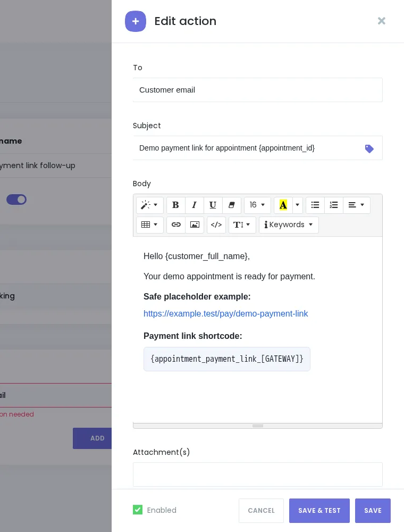
Task: Click the ADD button in background page
Action: [92, 438]
